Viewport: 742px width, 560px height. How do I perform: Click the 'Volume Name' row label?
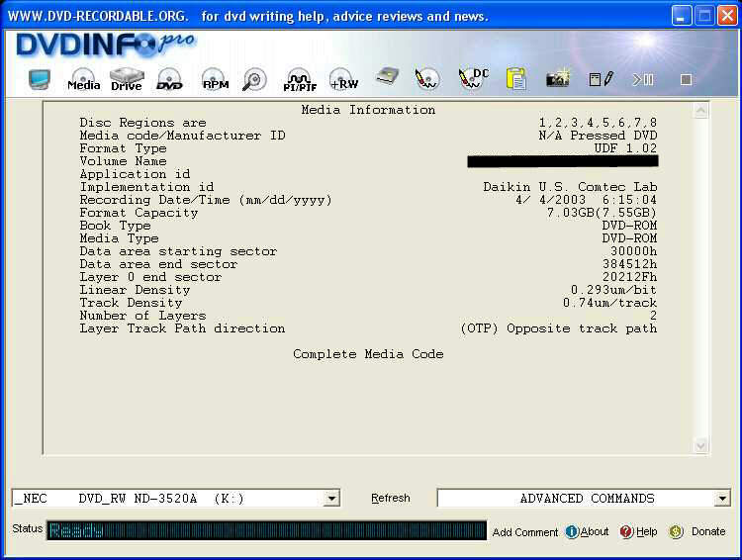pos(123,161)
